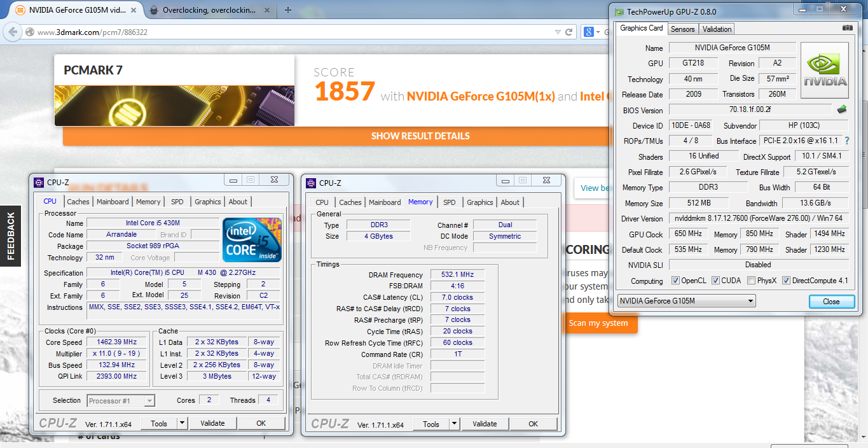
Task: Select CPU tab in the CPU-Z Memory window
Action: click(x=322, y=202)
